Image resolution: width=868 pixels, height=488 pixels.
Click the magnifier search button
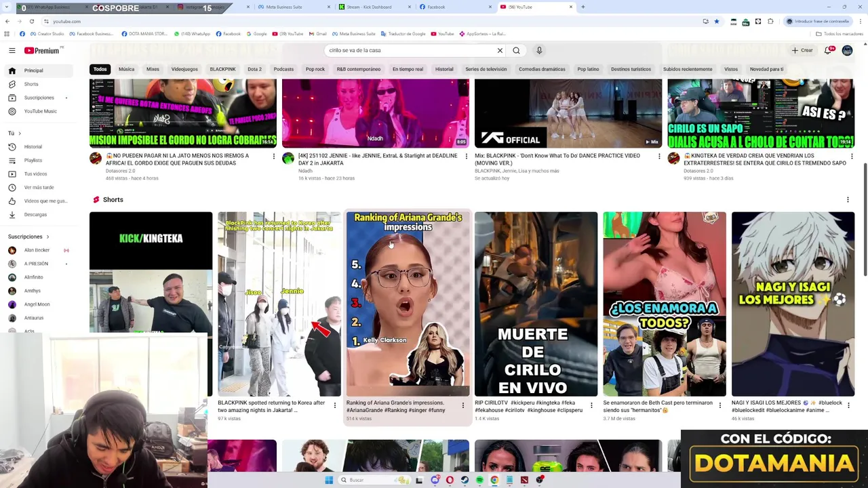pyautogui.click(x=516, y=50)
